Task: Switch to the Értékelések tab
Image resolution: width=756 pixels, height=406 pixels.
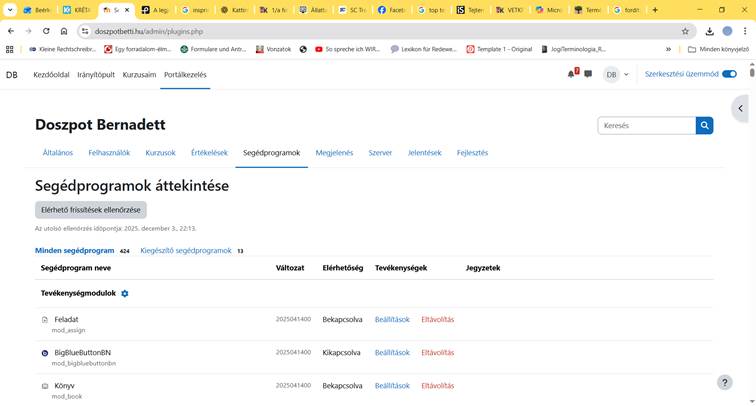Action: [209, 153]
